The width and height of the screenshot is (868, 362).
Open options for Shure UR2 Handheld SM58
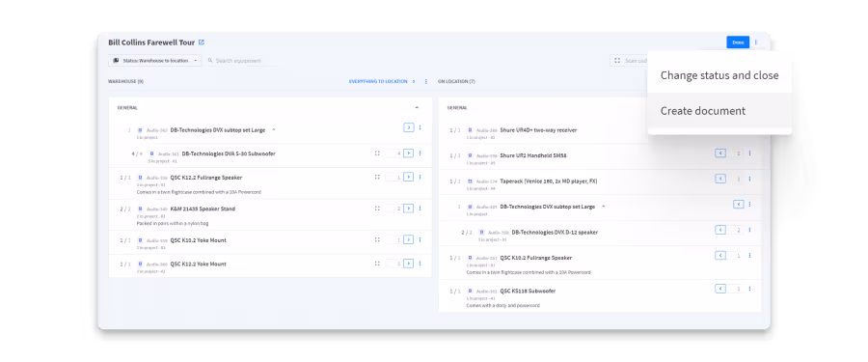tap(750, 153)
